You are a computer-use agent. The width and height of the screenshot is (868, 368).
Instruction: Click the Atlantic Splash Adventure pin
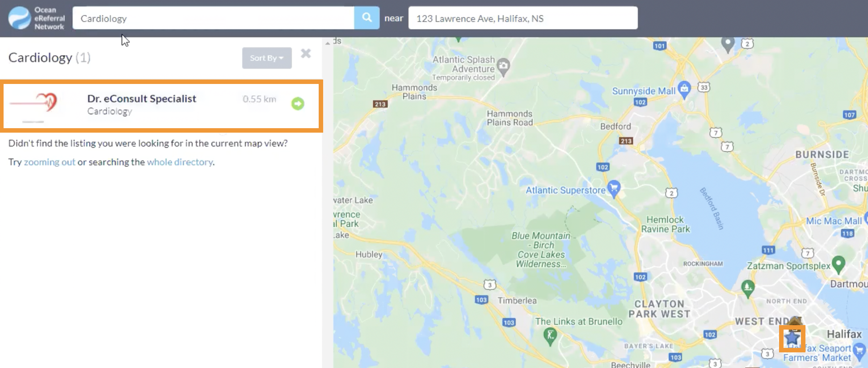(503, 67)
